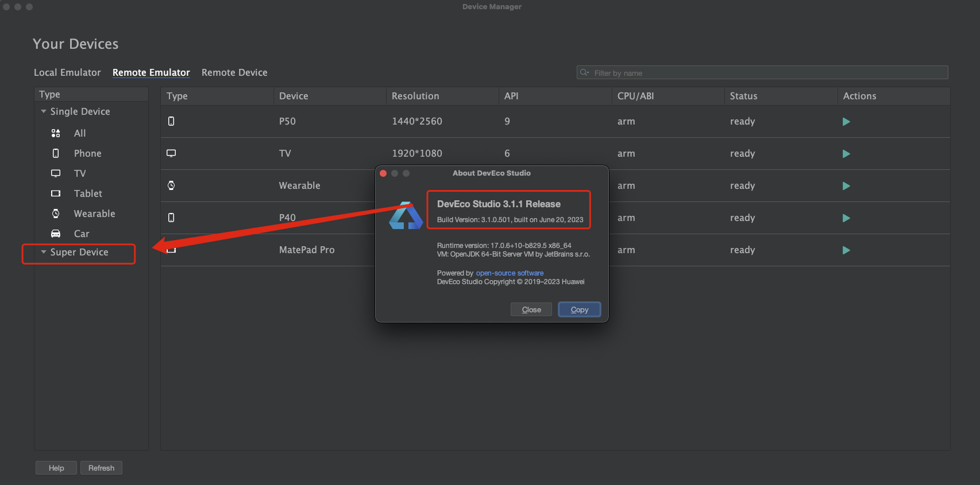The height and width of the screenshot is (485, 980).
Task: Click the Phone icon in sidebar
Action: coord(56,153)
